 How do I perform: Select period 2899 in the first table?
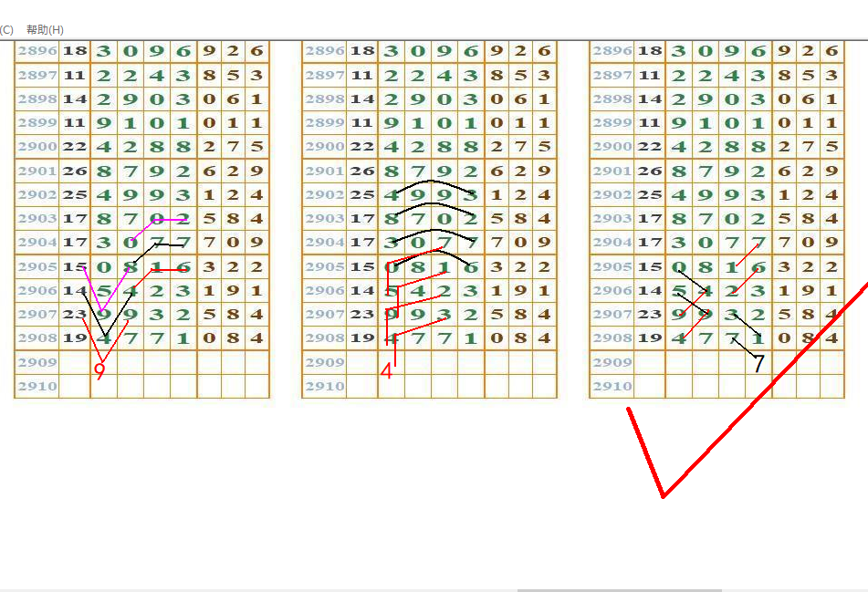point(37,123)
